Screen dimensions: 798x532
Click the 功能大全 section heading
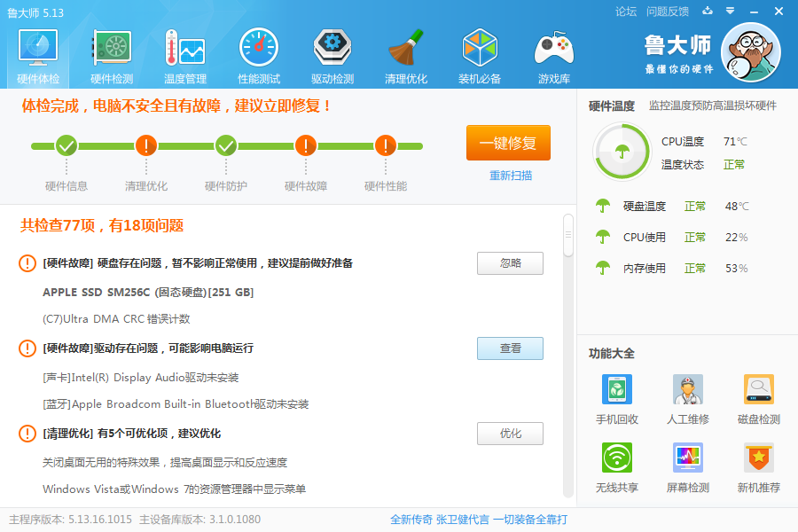[x=612, y=353]
